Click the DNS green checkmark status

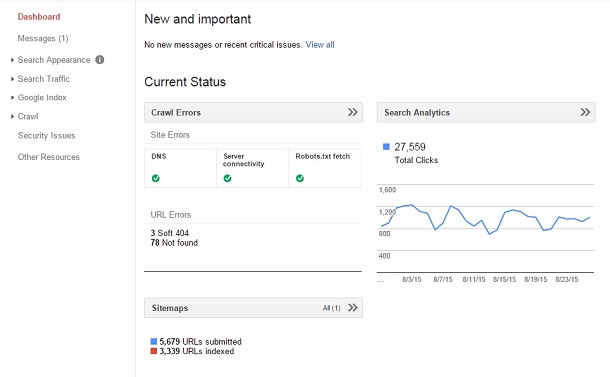[156, 178]
